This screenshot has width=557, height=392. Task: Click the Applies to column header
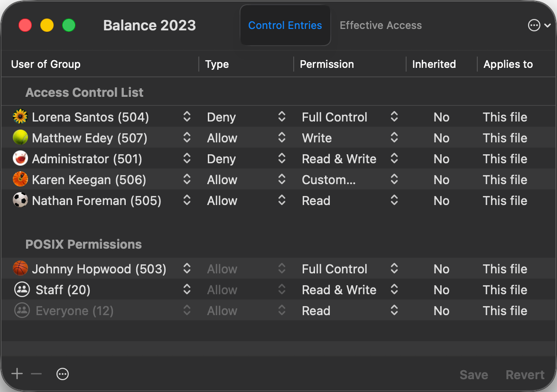click(x=508, y=64)
